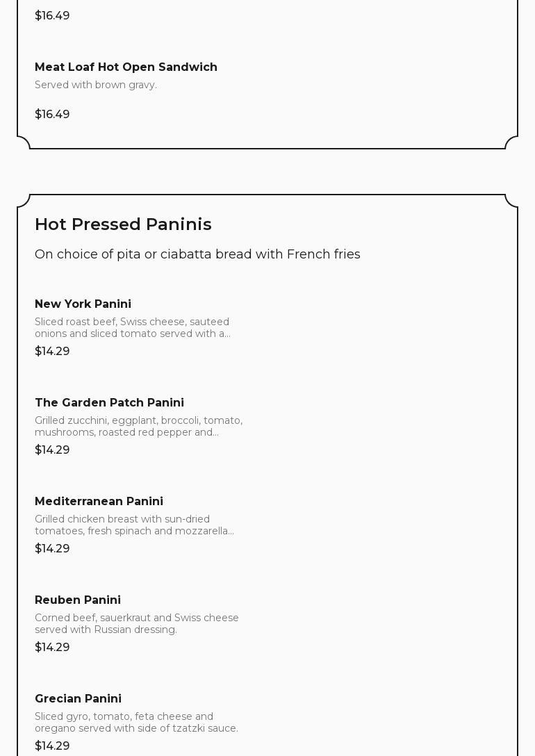Expand the Garden Patch Panini truncated description

(x=138, y=426)
